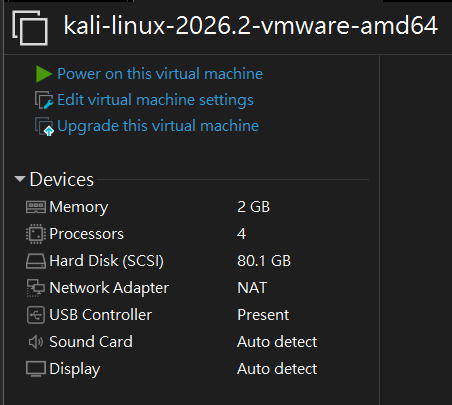Collapse the Devices section triangle
The width and height of the screenshot is (452, 405).
pos(20,179)
